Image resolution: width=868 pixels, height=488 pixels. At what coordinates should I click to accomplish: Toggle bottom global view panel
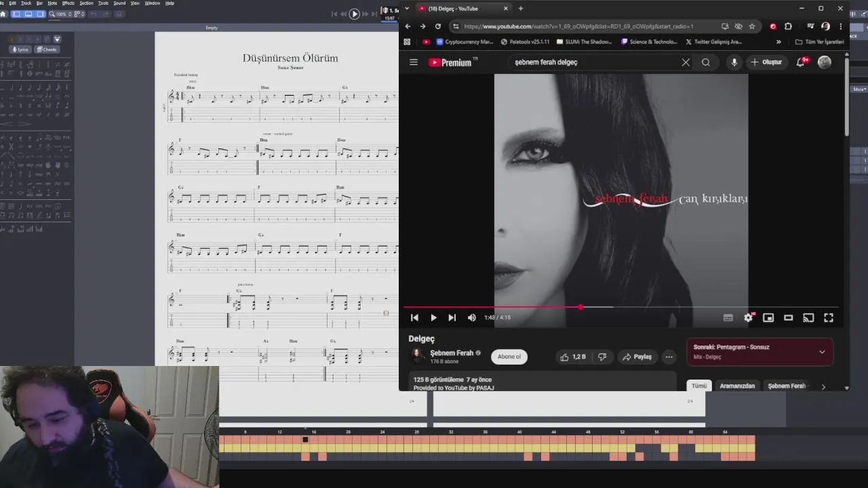29,14
